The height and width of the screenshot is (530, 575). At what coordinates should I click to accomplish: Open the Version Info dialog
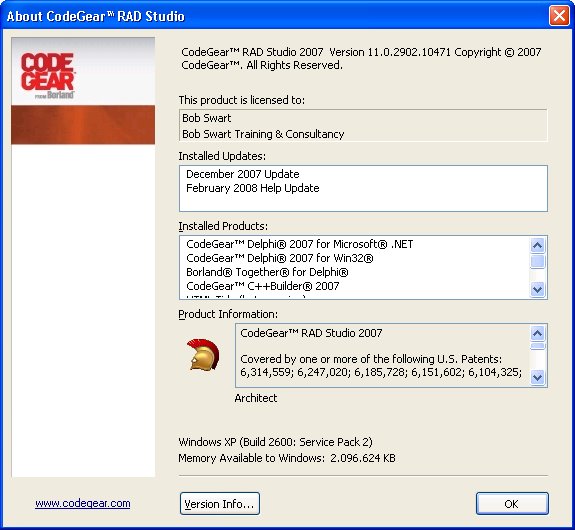pos(220,504)
